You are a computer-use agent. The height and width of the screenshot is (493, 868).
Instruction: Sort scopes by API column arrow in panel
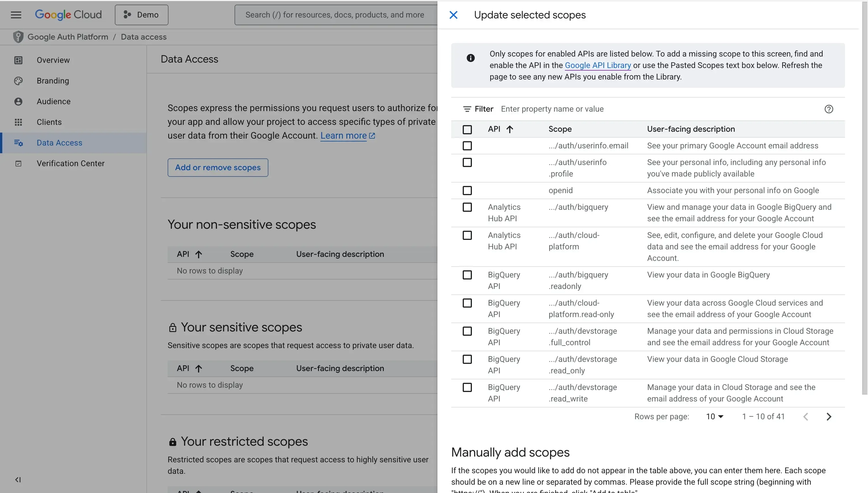(509, 129)
